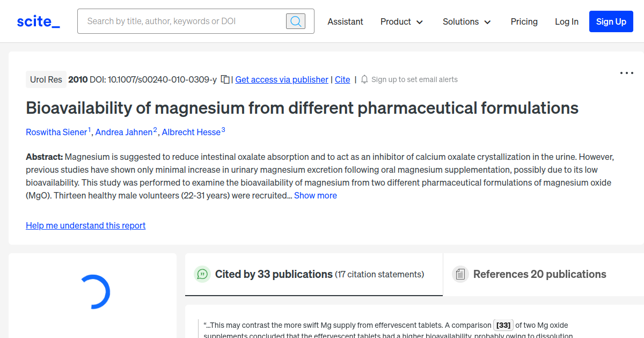
Task: Focus the title, author, keywords search field
Action: (182, 21)
